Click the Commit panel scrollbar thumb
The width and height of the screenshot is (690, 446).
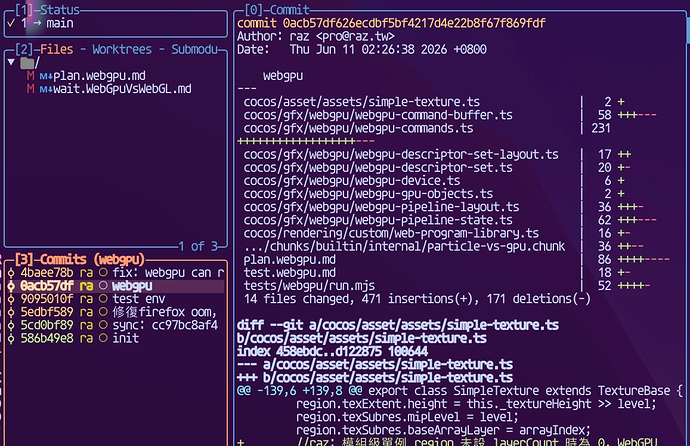point(687,28)
